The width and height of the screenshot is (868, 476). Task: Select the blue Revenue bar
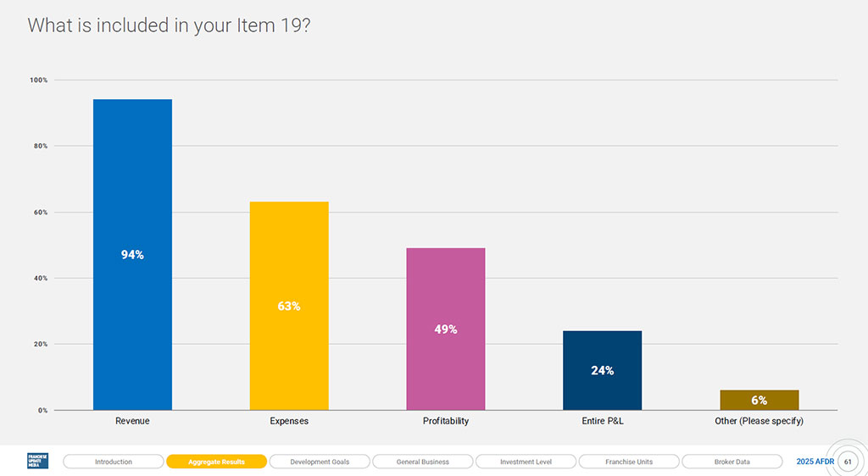pyautogui.click(x=133, y=255)
